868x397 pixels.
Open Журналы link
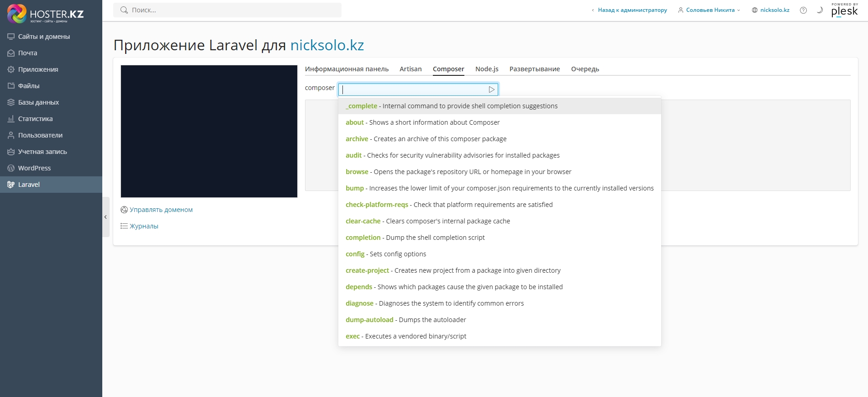pyautogui.click(x=139, y=226)
